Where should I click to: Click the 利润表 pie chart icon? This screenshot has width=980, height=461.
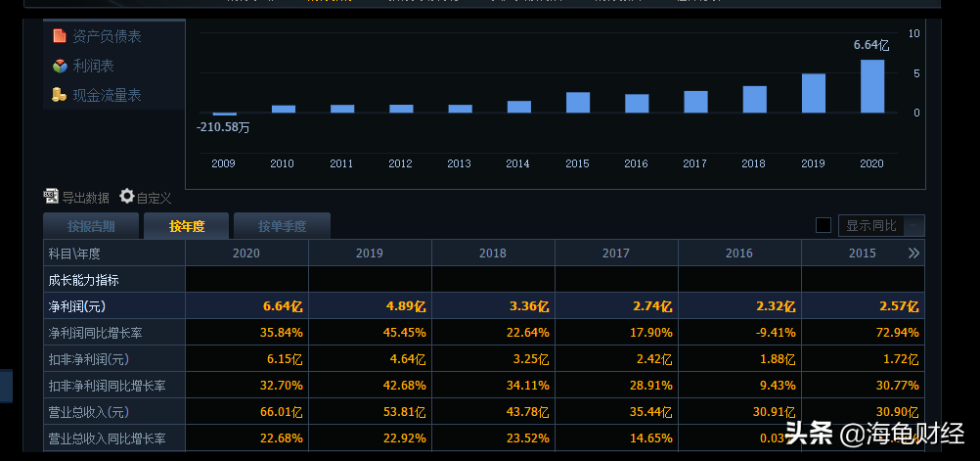coord(60,66)
